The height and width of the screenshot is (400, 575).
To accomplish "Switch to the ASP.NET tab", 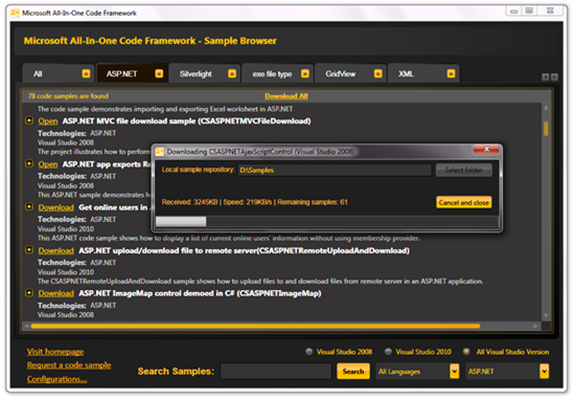I will click(132, 74).
